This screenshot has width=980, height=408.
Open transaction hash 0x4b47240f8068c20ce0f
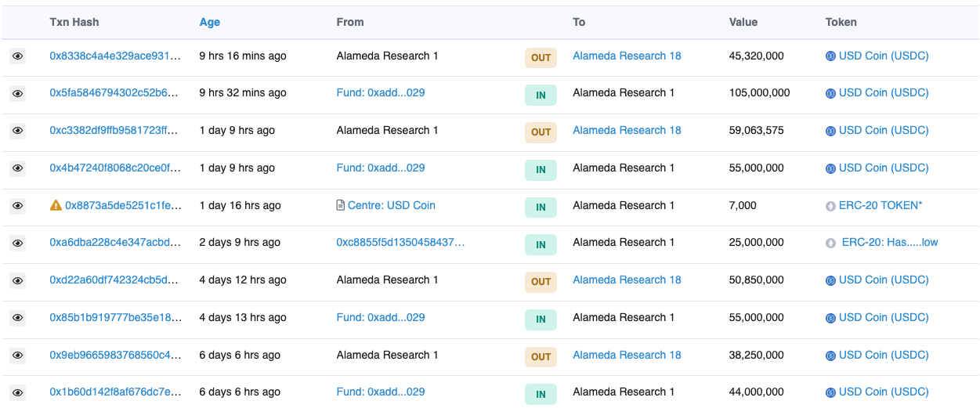point(115,168)
